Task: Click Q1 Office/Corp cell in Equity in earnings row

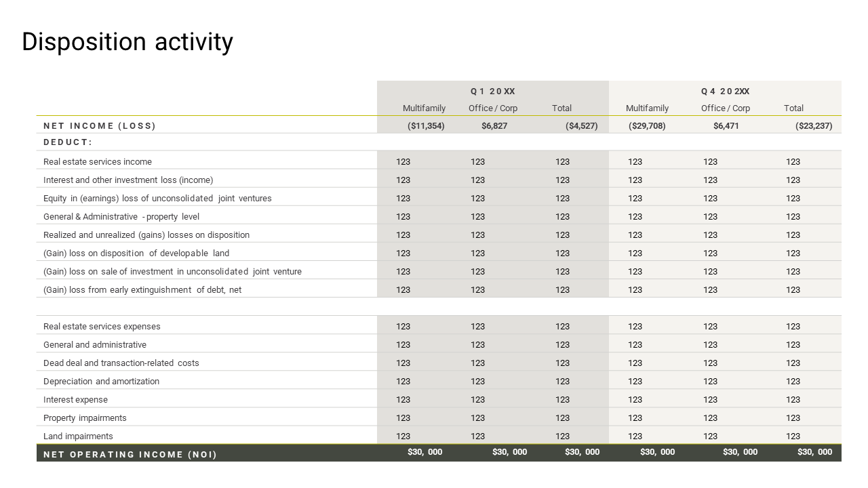Action: 478,199
